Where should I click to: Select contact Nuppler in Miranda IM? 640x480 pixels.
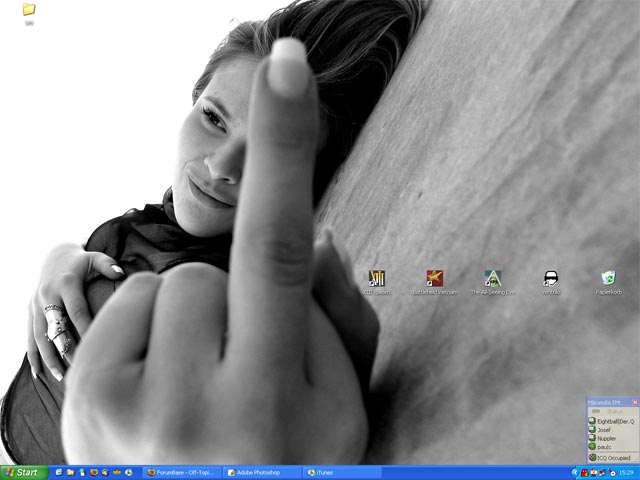point(611,438)
